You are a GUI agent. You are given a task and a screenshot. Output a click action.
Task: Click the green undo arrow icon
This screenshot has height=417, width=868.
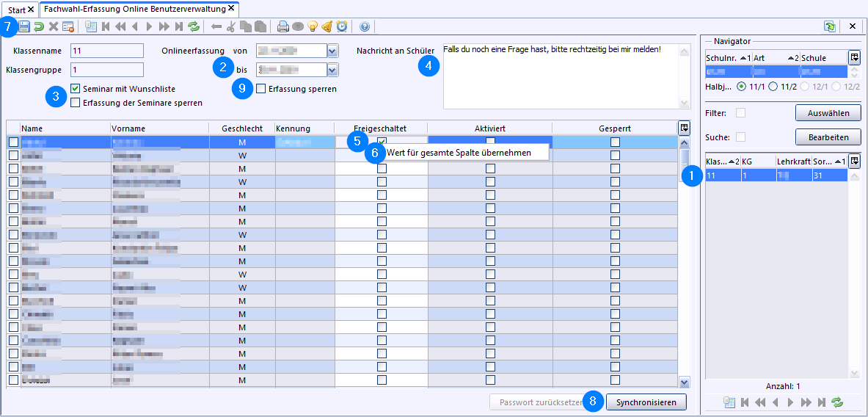39,26
